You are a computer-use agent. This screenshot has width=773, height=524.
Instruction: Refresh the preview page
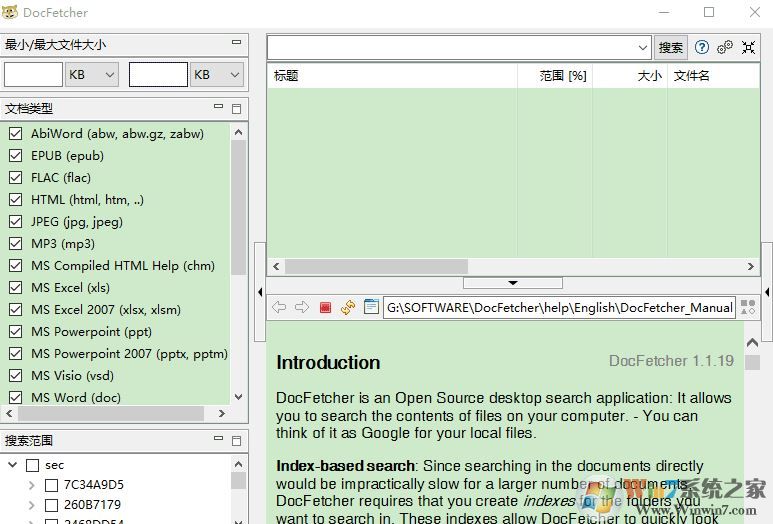[348, 307]
